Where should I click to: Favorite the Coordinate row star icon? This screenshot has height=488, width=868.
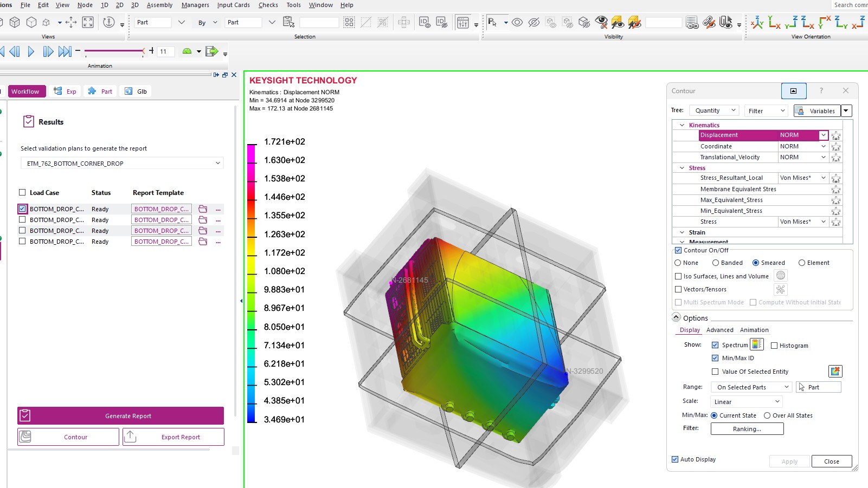[836, 146]
